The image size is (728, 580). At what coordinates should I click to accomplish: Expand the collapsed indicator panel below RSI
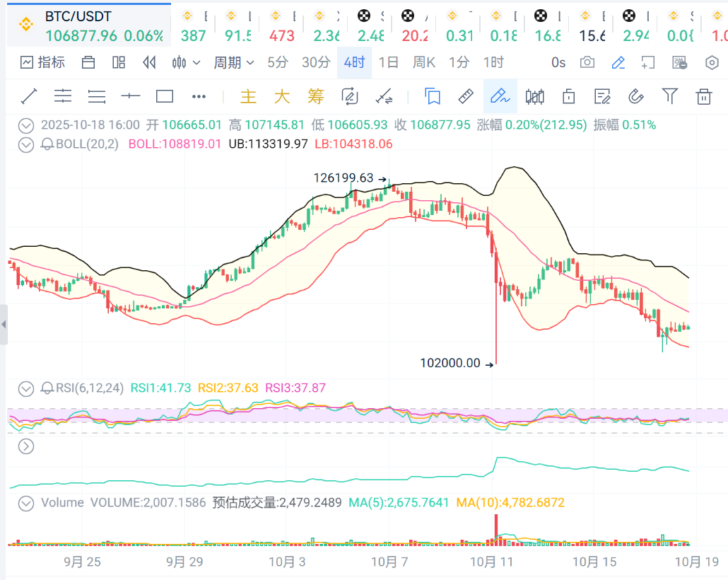26,446
